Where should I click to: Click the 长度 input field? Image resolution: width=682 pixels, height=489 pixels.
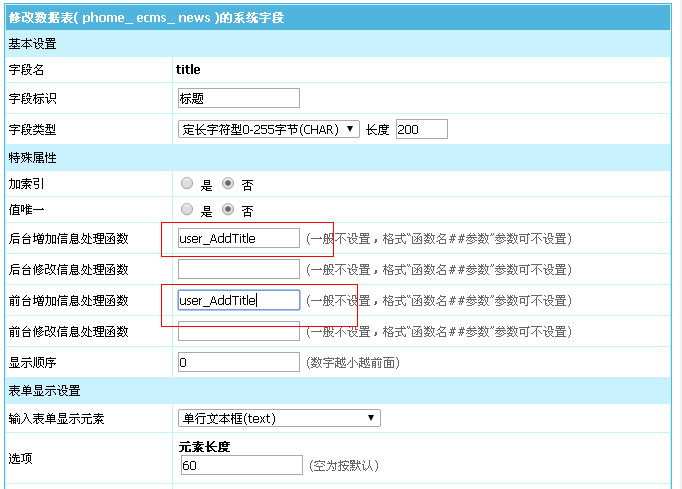(421, 129)
